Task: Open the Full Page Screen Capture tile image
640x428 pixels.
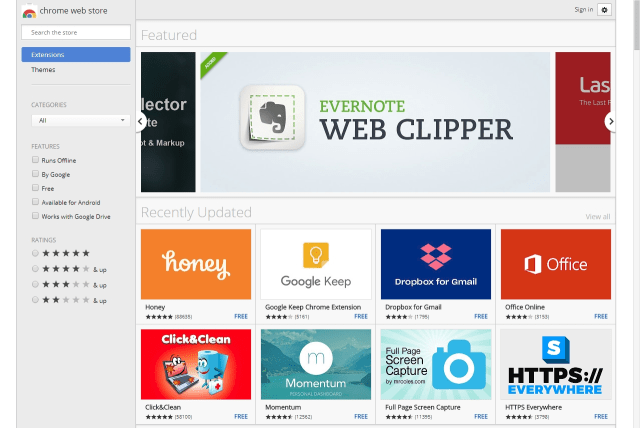Action: point(436,364)
